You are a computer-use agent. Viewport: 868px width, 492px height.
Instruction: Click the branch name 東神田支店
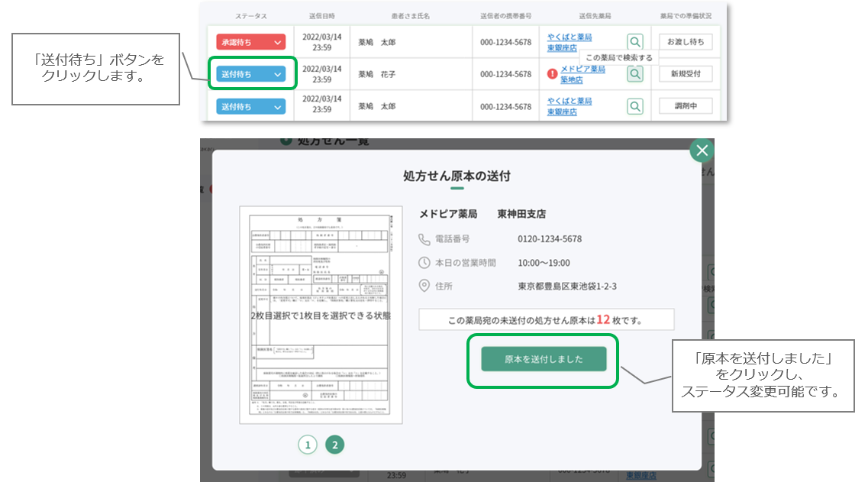click(x=521, y=214)
